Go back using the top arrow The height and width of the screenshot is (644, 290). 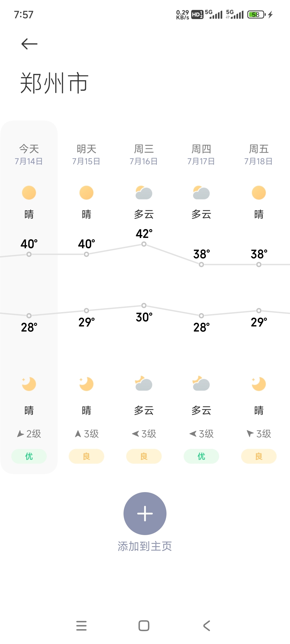(x=29, y=44)
